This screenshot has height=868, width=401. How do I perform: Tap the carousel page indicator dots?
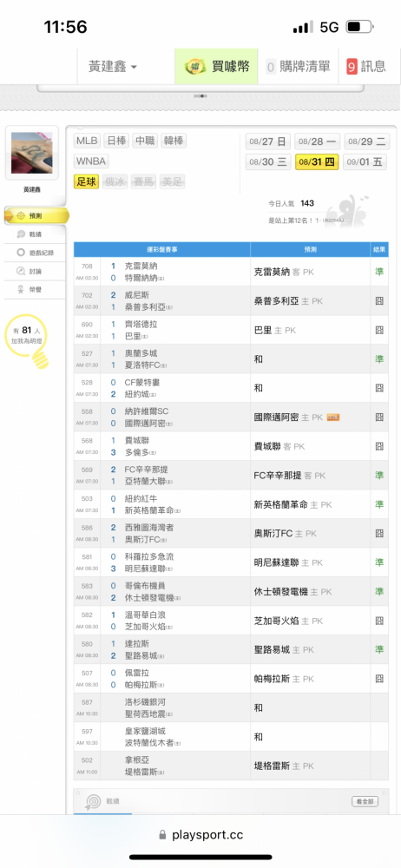pos(200,95)
